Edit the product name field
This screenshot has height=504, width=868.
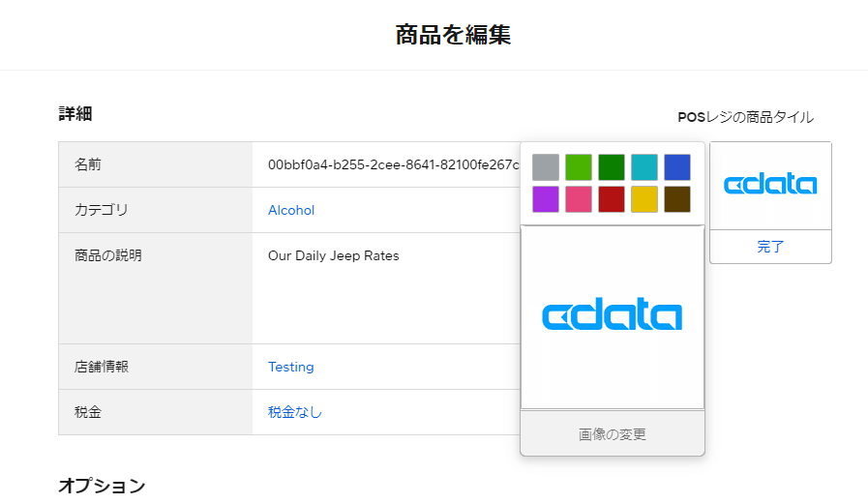[387, 164]
